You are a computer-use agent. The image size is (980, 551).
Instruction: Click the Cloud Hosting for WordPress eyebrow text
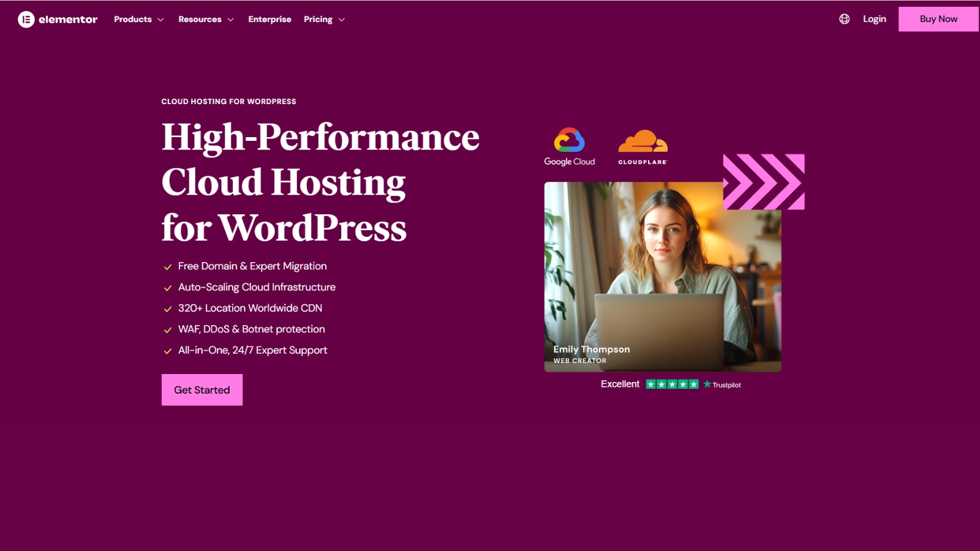click(x=228, y=101)
